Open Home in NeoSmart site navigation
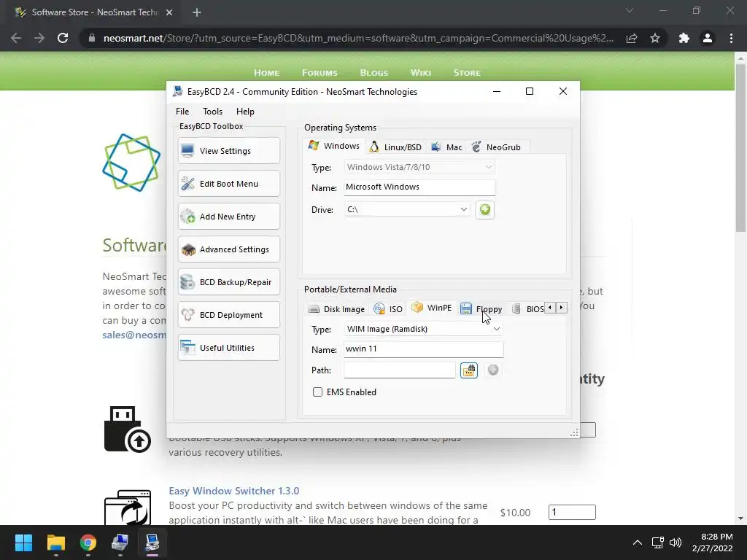 (x=266, y=73)
